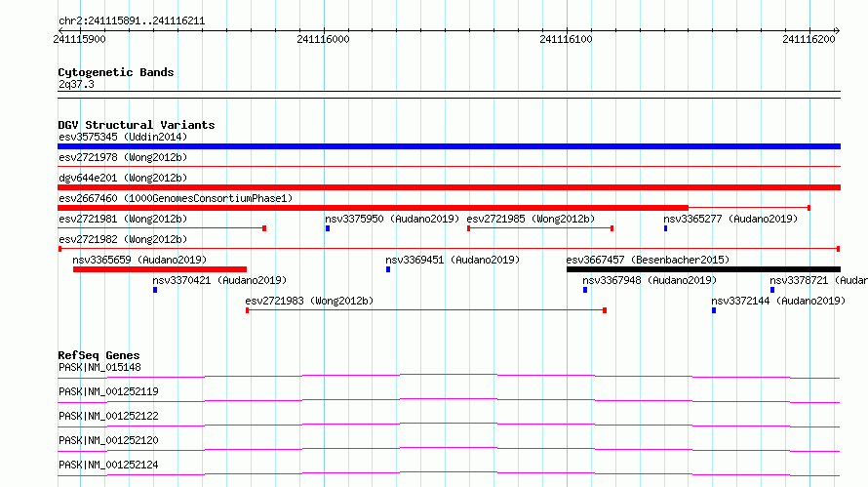Click the esv2721985 (Wong2012b) label
This screenshot has width=868, height=487.
point(531,219)
